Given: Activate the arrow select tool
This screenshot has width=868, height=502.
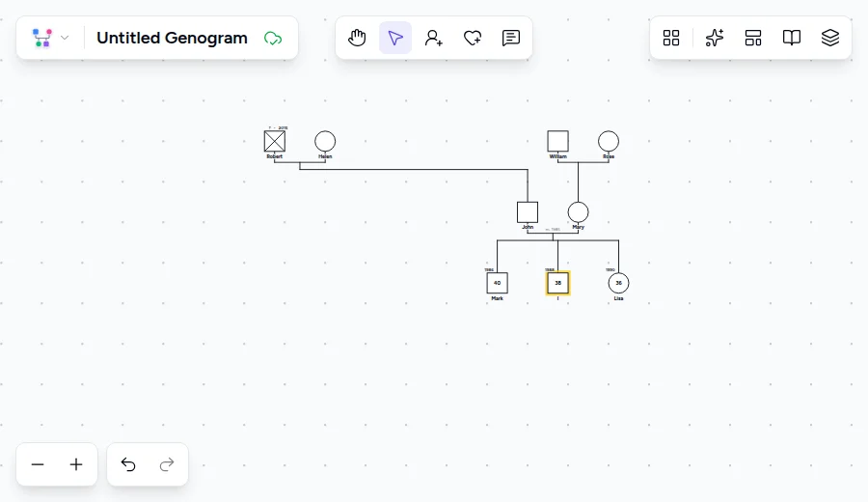Looking at the screenshot, I should [x=395, y=38].
